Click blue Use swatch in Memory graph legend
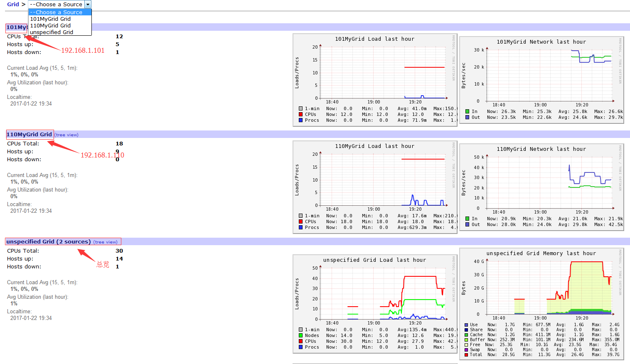This screenshot has width=630, height=364. tap(466, 325)
